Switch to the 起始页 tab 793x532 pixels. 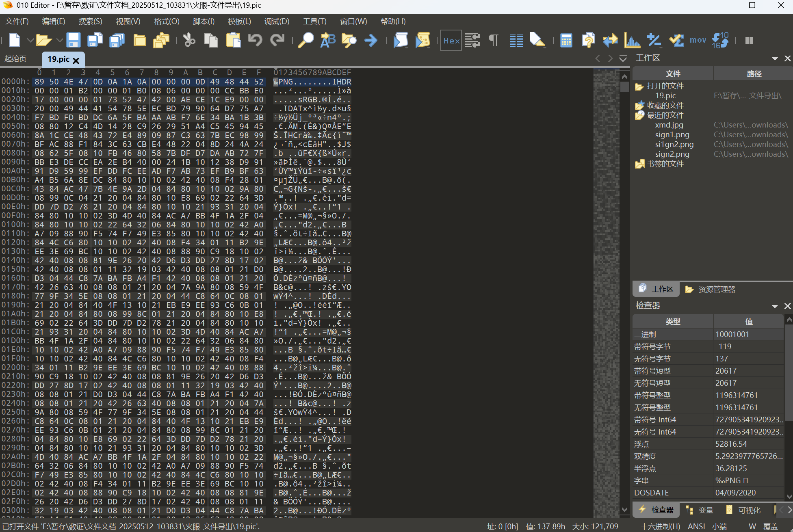[x=15, y=59]
